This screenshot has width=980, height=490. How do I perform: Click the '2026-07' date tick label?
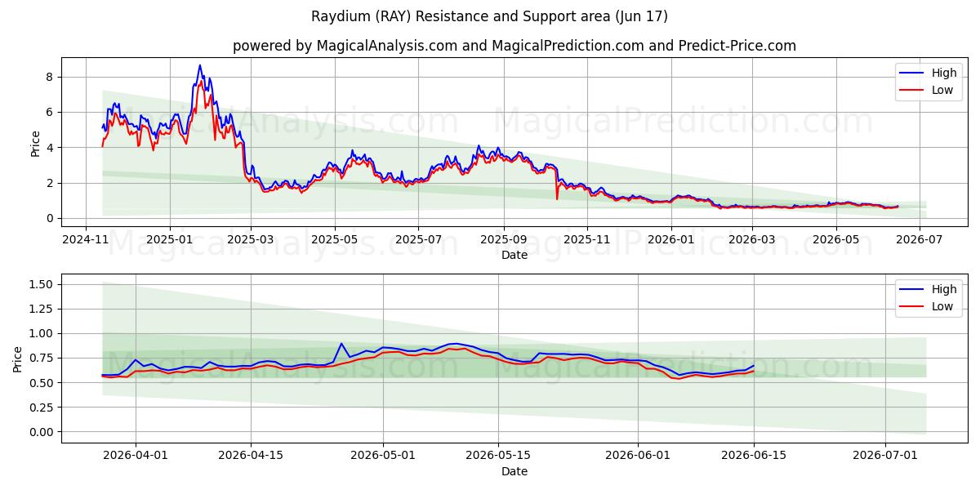(x=920, y=240)
